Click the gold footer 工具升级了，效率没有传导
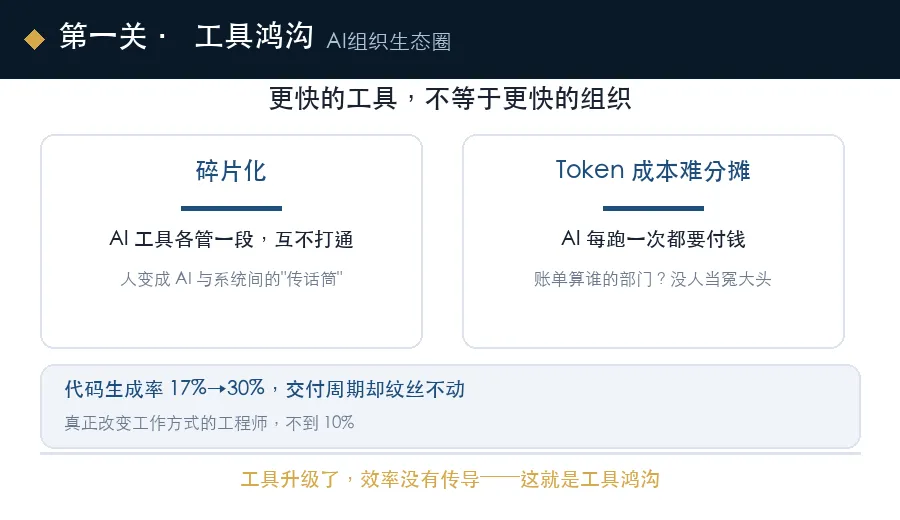Viewport: 900px width, 520px height. (360, 479)
